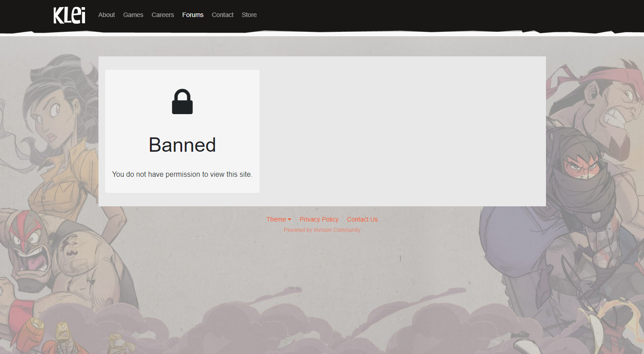Click the no-permission message text

pyautogui.click(x=182, y=174)
